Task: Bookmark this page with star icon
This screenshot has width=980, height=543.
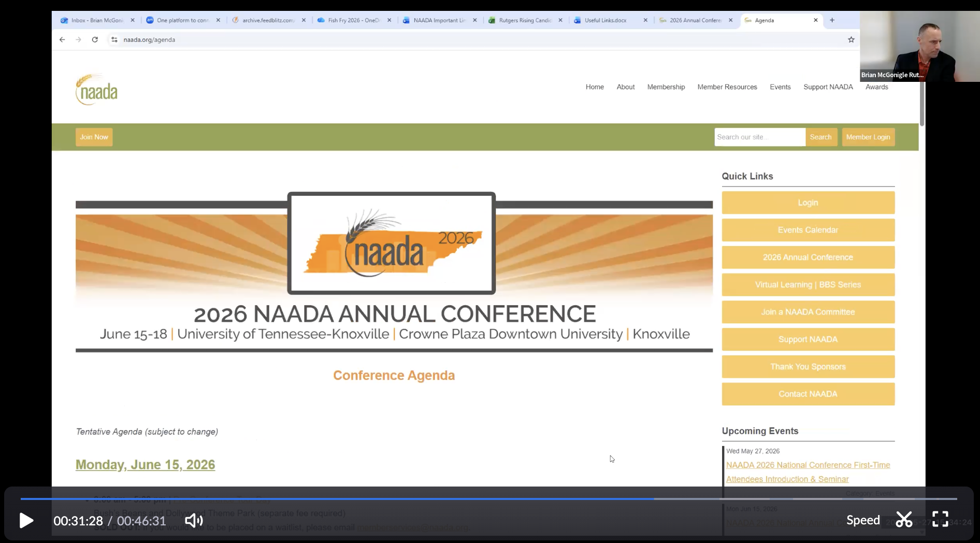Action: pyautogui.click(x=851, y=39)
